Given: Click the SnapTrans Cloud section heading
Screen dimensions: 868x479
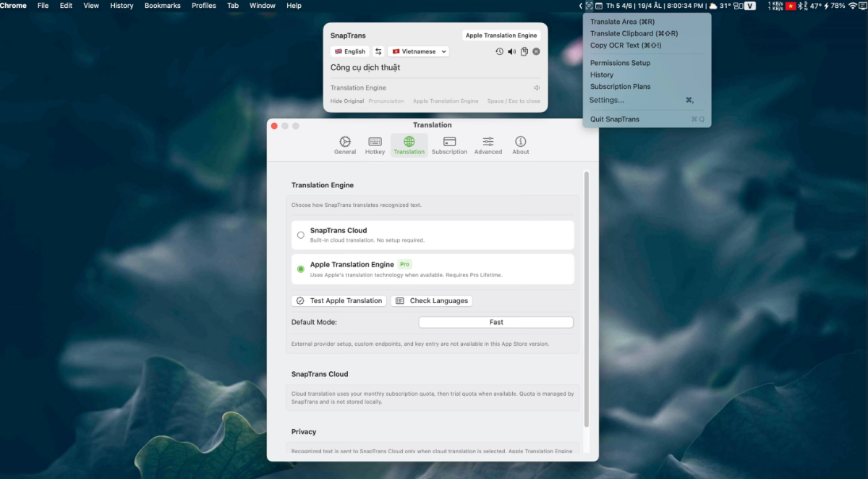Looking at the screenshot, I should pos(320,374).
